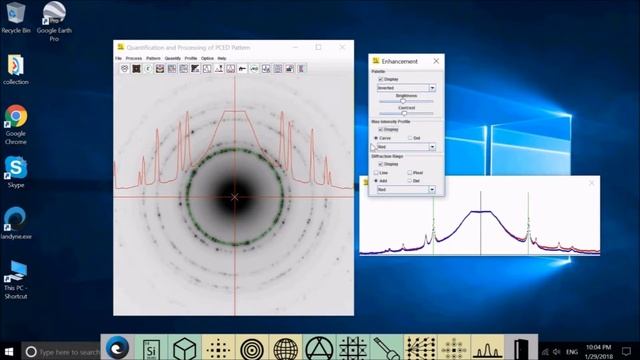The image size is (640, 360).
Task: Click the Windows Start button
Action: [9, 351]
